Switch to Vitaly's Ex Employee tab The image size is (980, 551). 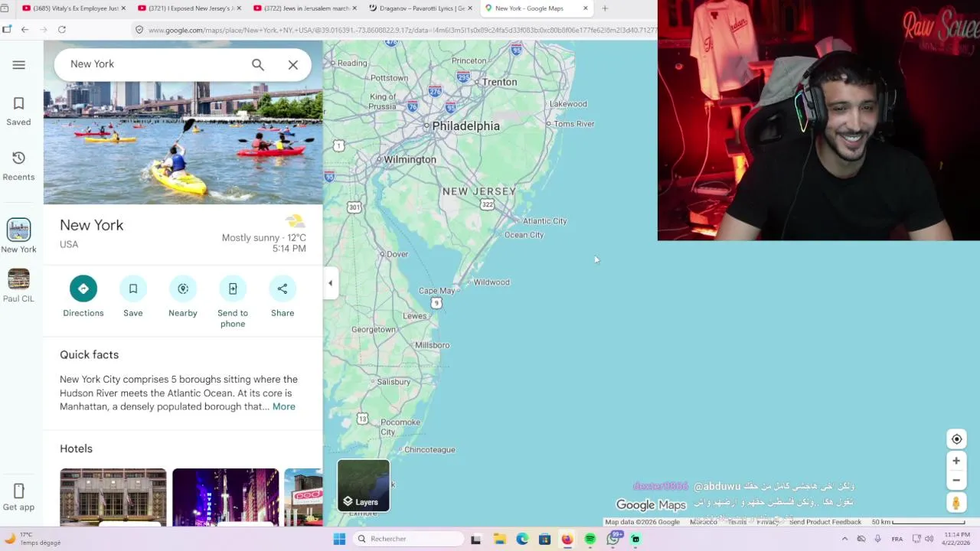point(73,8)
